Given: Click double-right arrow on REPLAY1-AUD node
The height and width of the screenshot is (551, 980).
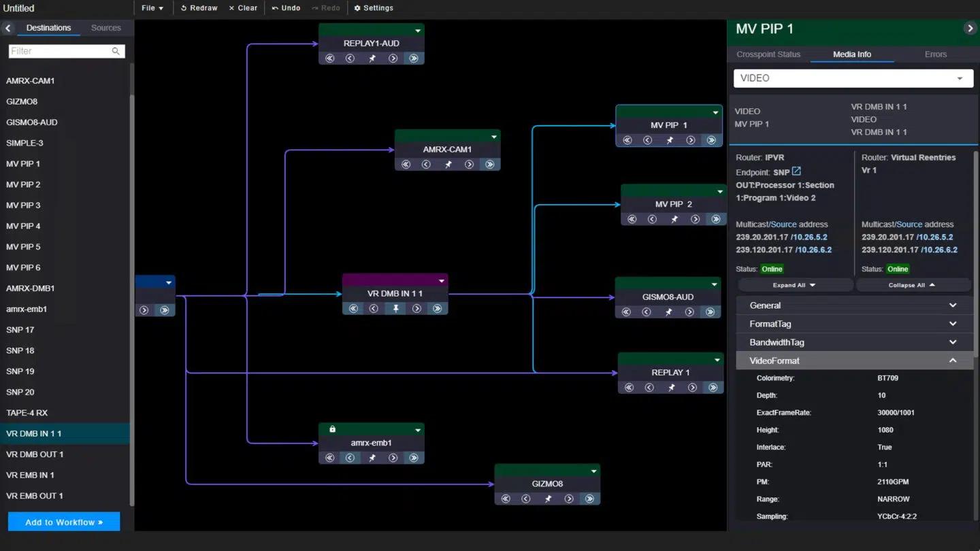Looking at the screenshot, I should pyautogui.click(x=414, y=59).
